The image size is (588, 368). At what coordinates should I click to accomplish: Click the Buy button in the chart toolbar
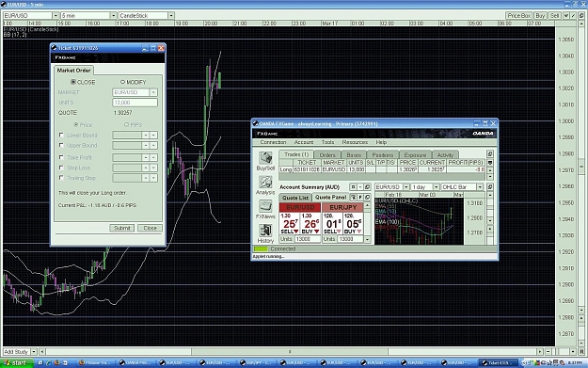tap(540, 16)
